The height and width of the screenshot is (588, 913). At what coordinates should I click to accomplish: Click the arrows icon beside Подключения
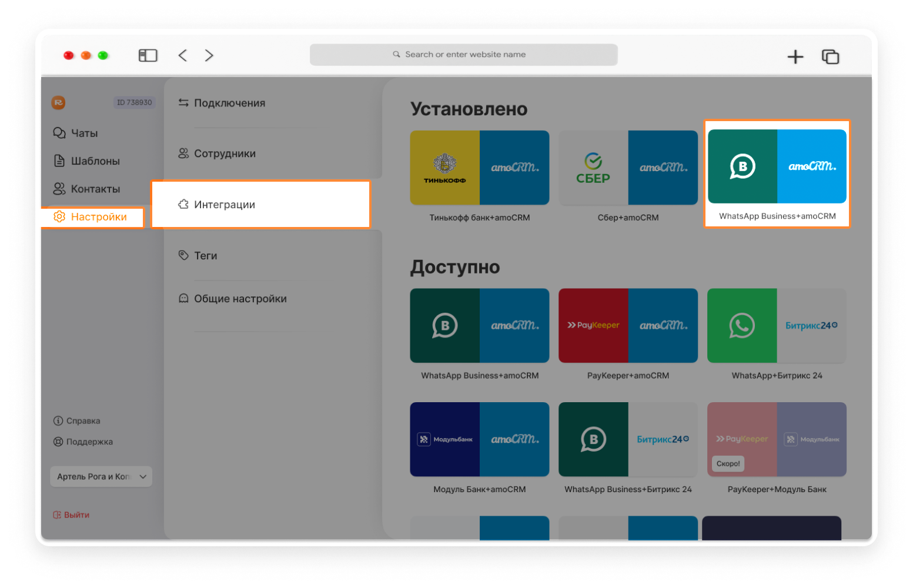coord(183,103)
